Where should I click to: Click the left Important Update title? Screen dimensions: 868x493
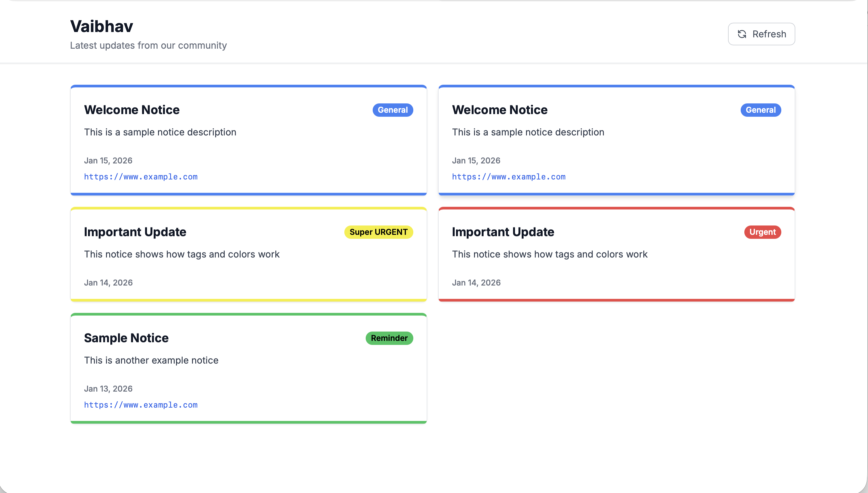click(135, 232)
